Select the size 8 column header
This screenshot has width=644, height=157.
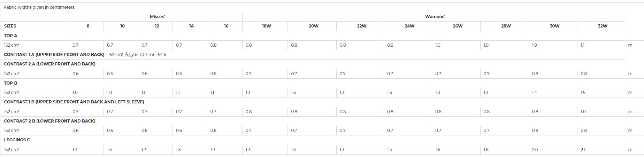click(x=88, y=26)
